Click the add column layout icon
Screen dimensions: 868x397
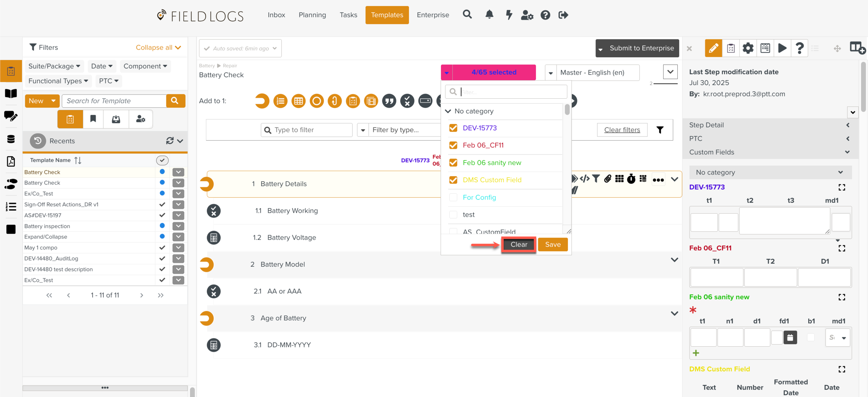(857, 48)
